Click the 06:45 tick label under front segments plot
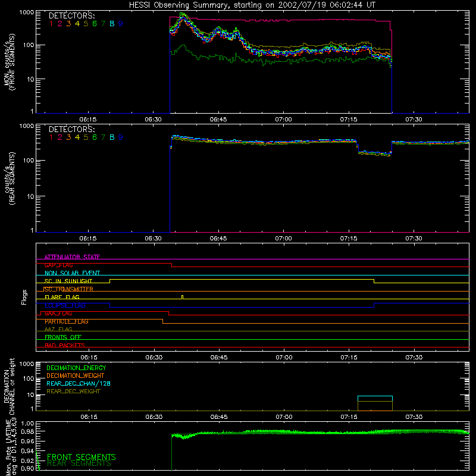 [218, 120]
